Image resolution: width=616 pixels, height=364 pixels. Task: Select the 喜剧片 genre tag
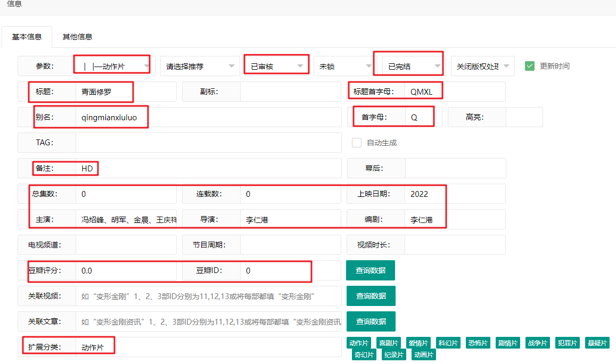pyautogui.click(x=389, y=343)
